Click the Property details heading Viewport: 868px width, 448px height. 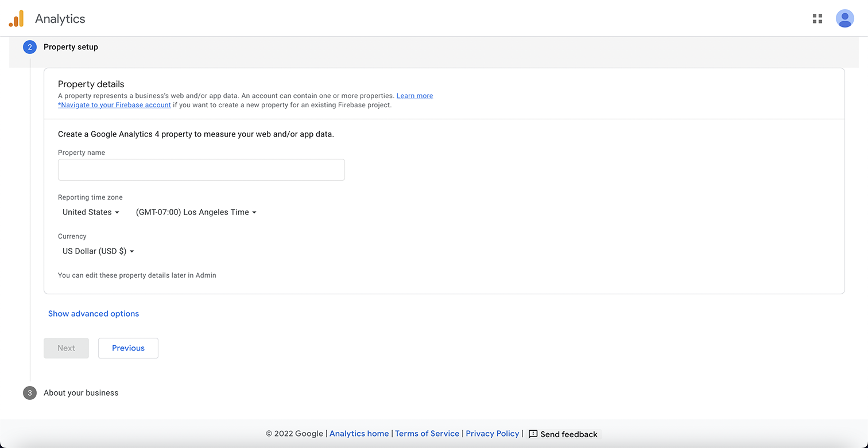[x=91, y=84]
